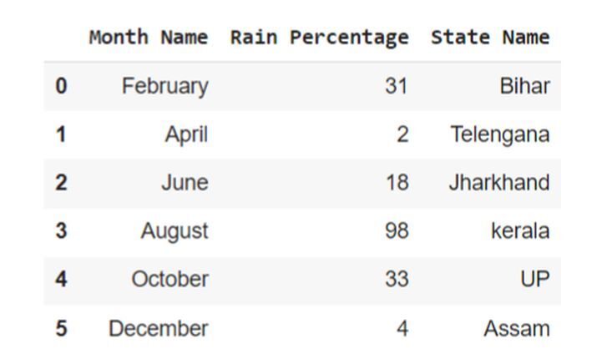Select rain percentage value 98

pos(397,231)
